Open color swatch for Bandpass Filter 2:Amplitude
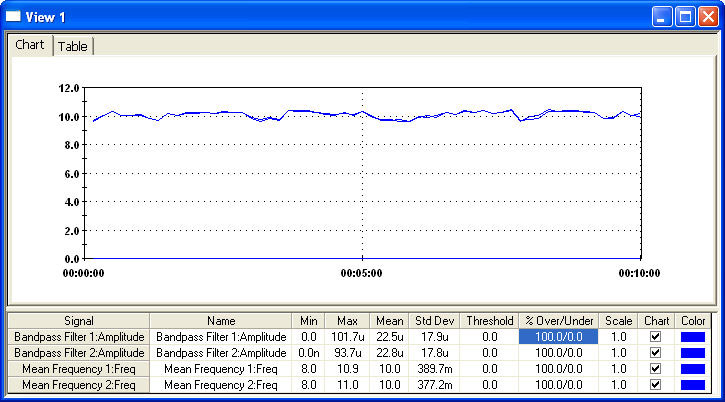 (693, 353)
